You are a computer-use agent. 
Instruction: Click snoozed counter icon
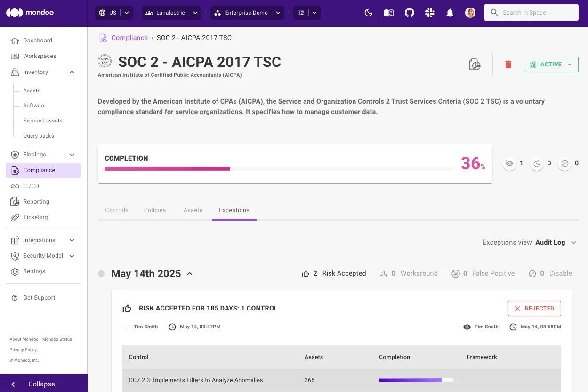point(537,163)
